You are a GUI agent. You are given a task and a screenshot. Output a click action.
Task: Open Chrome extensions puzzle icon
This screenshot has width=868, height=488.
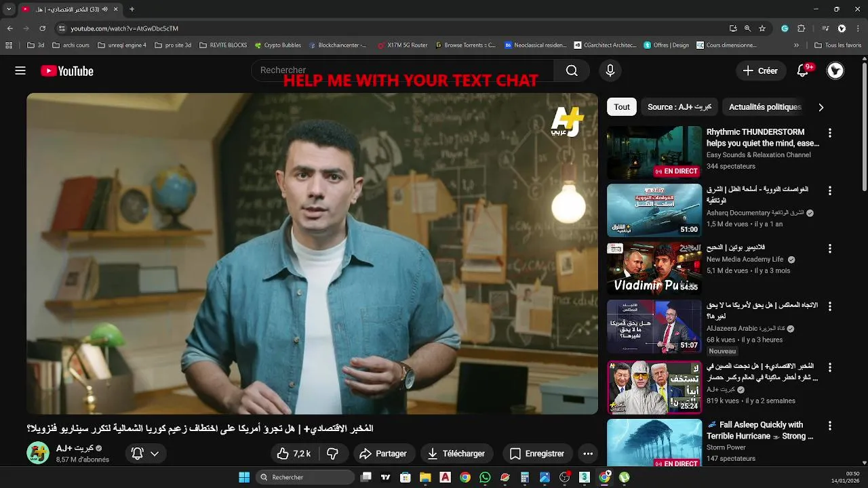pos(801,28)
